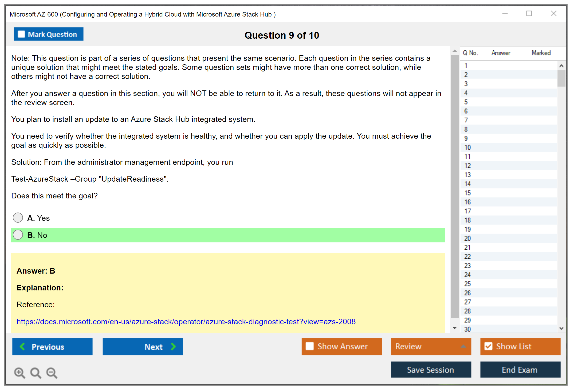Image resolution: width=574 pixels, height=392 pixels.
Task: Click the reset zoom magnifier icon
Action: click(36, 373)
